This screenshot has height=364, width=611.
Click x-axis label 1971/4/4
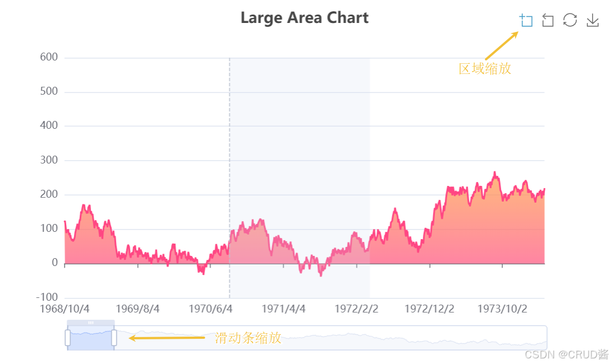pos(283,309)
